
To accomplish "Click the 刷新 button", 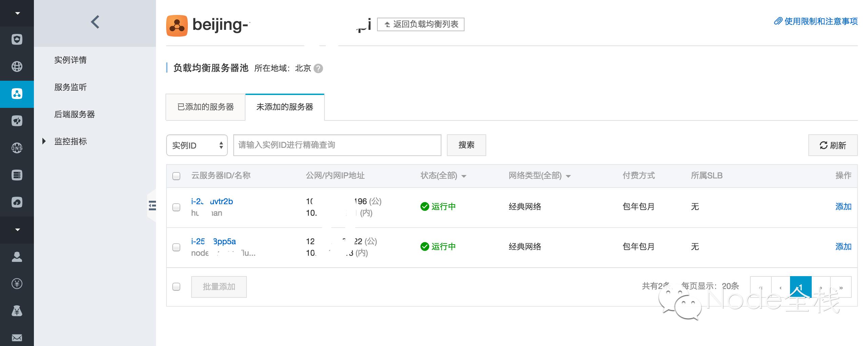I will click(833, 145).
